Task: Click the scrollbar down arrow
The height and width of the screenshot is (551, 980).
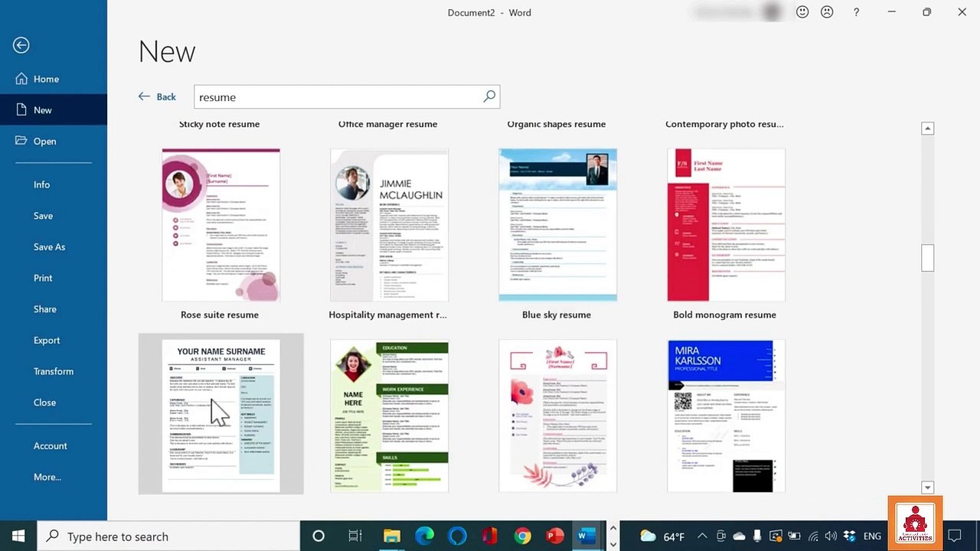Action: pos(927,487)
